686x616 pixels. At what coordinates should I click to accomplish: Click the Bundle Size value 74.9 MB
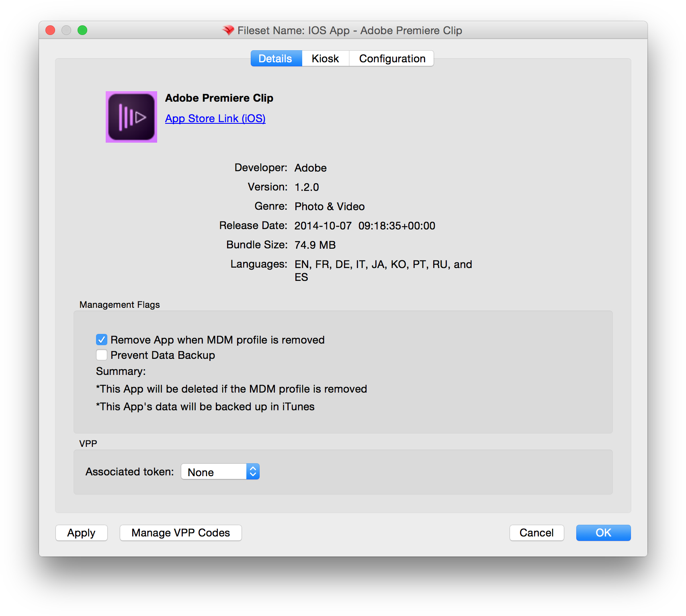click(x=315, y=245)
